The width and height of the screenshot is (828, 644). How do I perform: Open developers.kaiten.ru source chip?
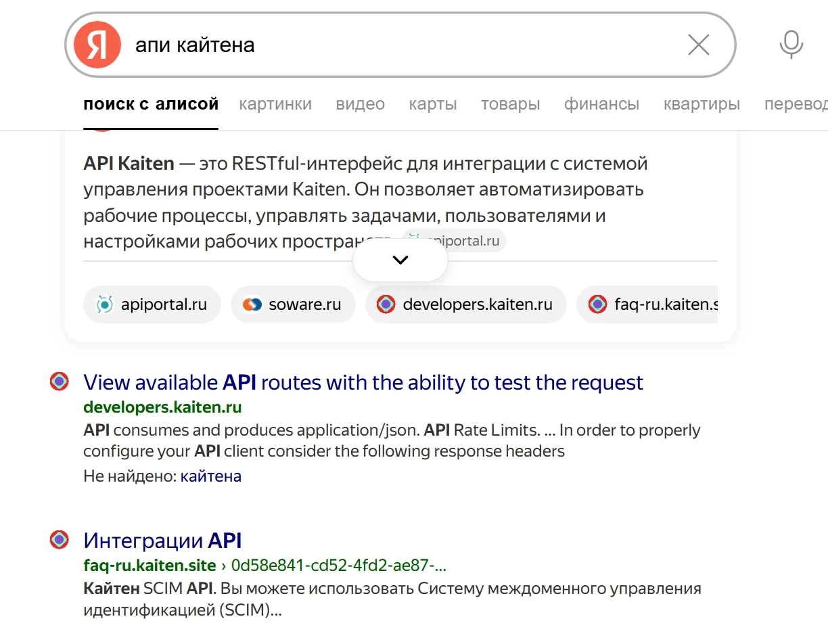465,304
